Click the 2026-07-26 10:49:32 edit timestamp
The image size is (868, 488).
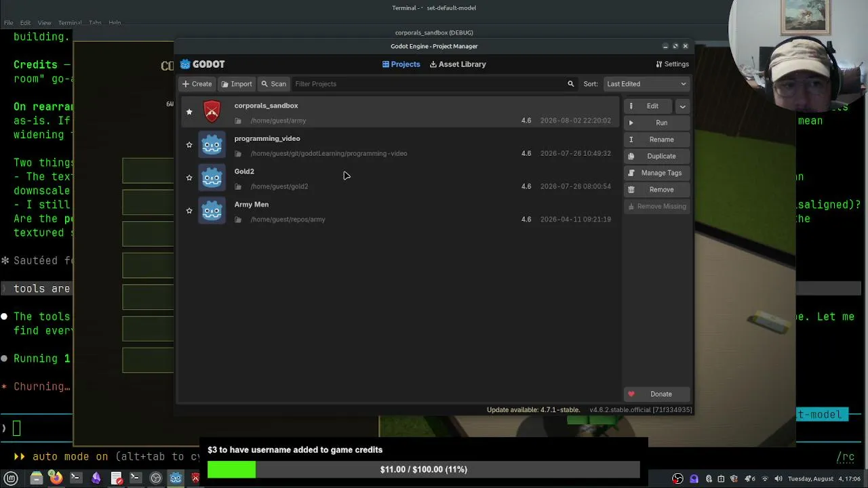(576, 154)
